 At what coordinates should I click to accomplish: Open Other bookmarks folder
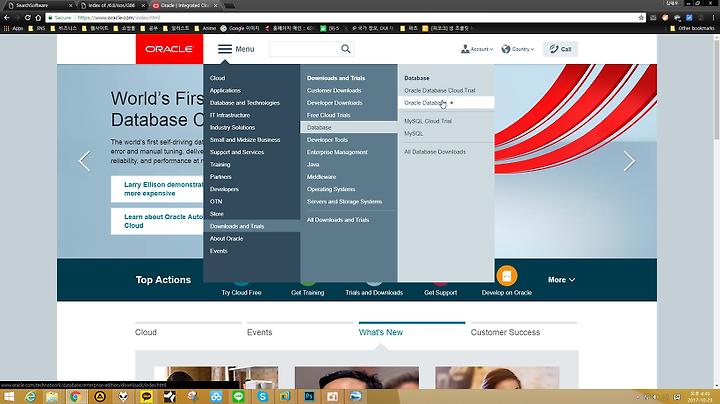pyautogui.click(x=692, y=28)
